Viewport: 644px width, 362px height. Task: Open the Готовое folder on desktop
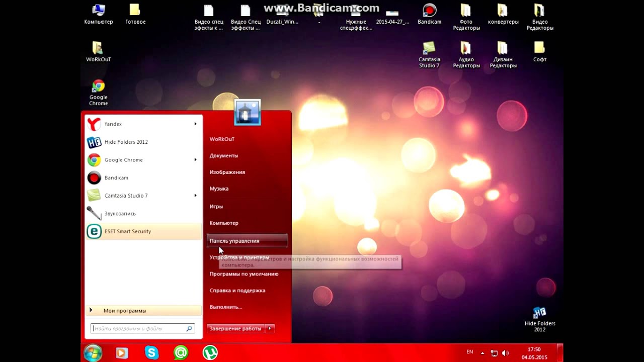[x=135, y=14]
